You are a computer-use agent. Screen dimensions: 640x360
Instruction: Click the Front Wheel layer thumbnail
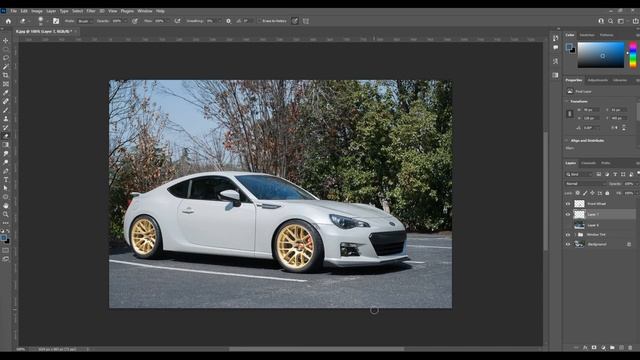(579, 204)
